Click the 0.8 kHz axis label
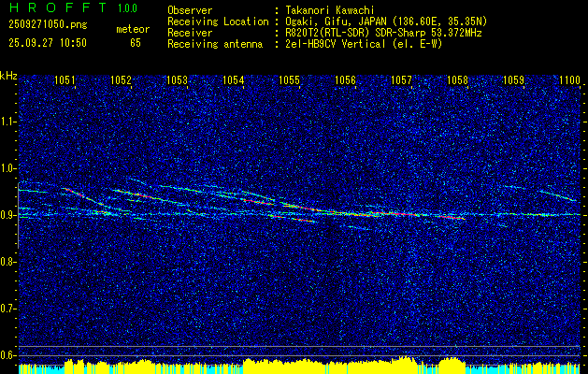588x374 pixels. click(8, 262)
